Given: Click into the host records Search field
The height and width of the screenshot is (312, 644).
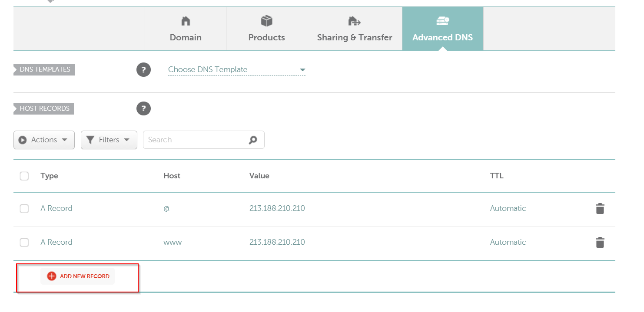Looking at the screenshot, I should click(x=196, y=140).
